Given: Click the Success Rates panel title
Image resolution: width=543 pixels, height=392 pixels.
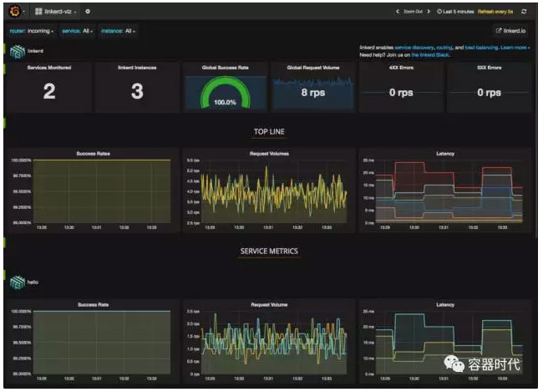Looking at the screenshot, I should [x=94, y=154].
